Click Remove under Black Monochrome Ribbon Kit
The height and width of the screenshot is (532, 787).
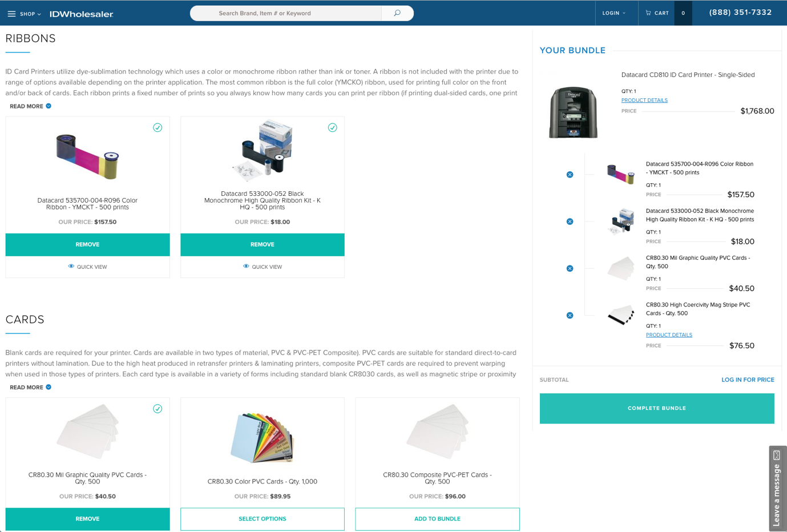pyautogui.click(x=263, y=244)
